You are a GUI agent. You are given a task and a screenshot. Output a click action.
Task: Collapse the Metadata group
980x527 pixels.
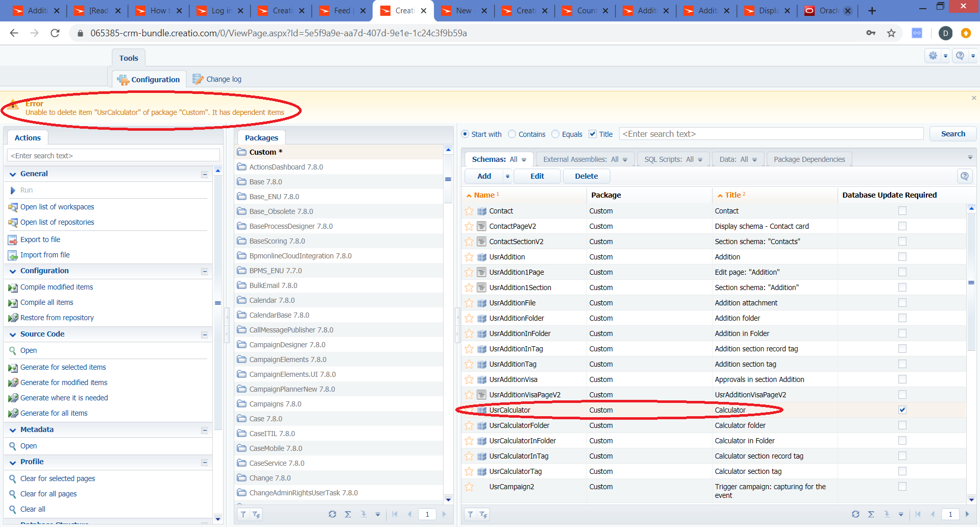coord(205,430)
